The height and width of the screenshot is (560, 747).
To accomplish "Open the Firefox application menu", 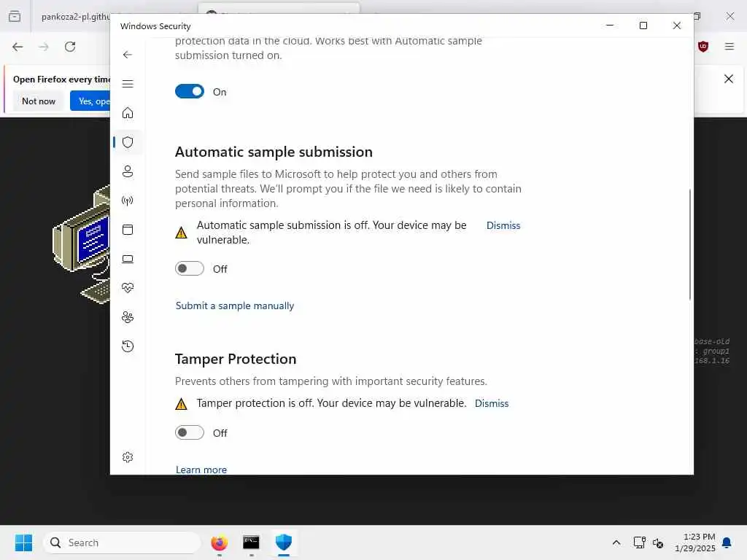I will pos(729,46).
